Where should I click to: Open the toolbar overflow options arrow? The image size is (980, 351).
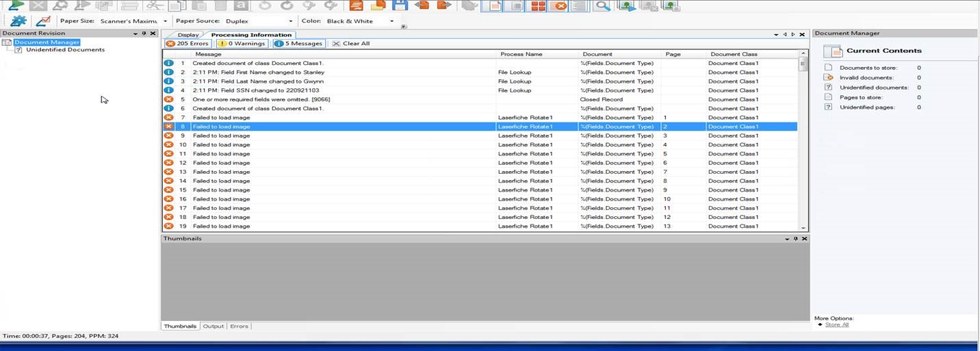pyautogui.click(x=404, y=27)
